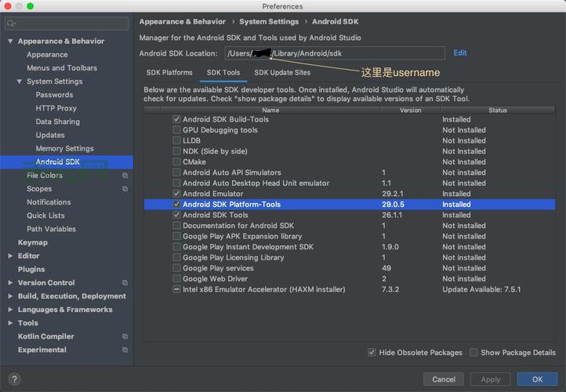The width and height of the screenshot is (566, 392).
Task: Click the Edit link for SDK location
Action: (460, 53)
